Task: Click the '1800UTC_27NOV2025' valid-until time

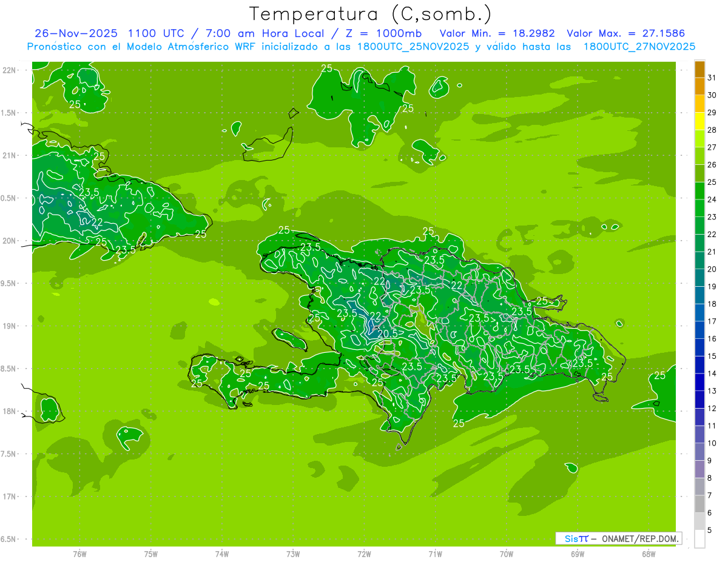Action: (639, 47)
